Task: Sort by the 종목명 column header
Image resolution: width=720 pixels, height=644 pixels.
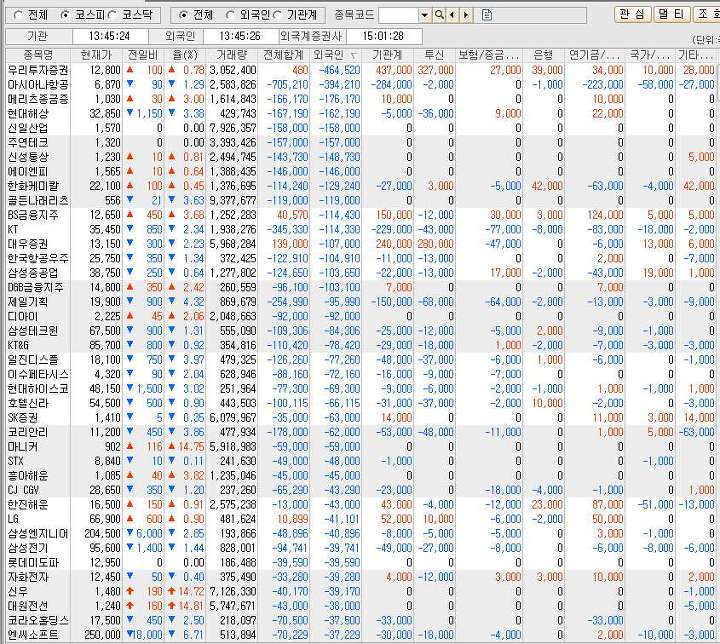Action: tap(38, 55)
